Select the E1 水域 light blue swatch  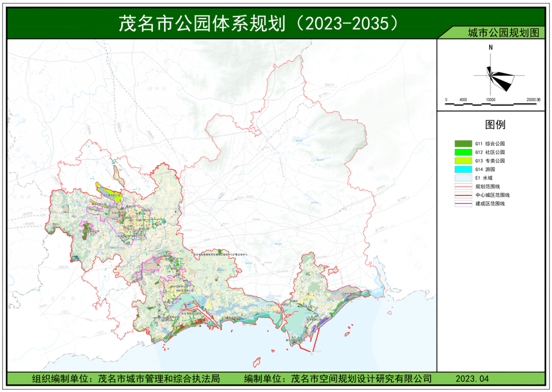pyautogui.click(x=463, y=178)
